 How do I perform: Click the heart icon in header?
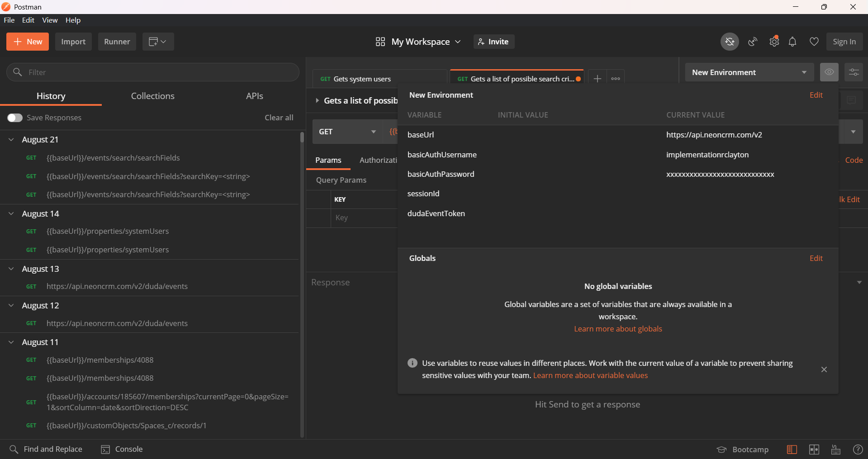pos(814,42)
